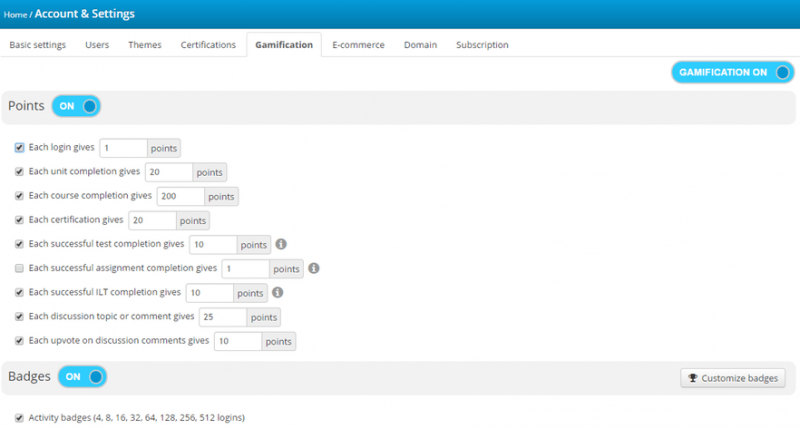Switch to the Domain tab

[x=420, y=45]
